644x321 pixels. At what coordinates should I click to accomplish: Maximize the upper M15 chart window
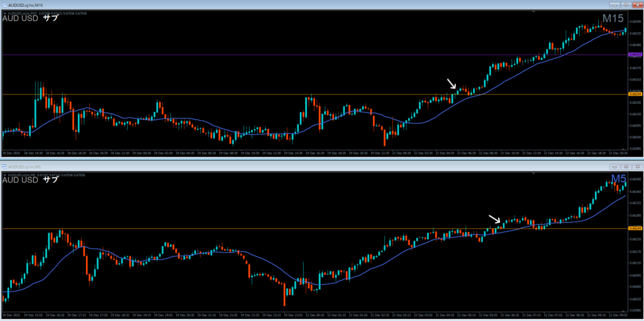(626, 5)
